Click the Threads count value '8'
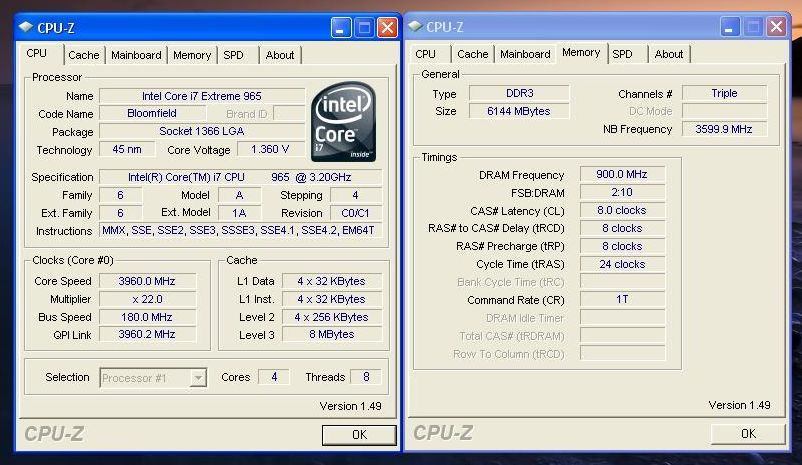The width and height of the screenshot is (802, 465). [366, 377]
